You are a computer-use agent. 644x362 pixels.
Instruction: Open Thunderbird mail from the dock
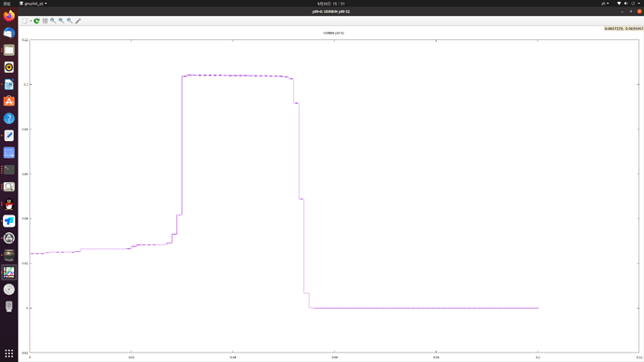click(x=9, y=33)
